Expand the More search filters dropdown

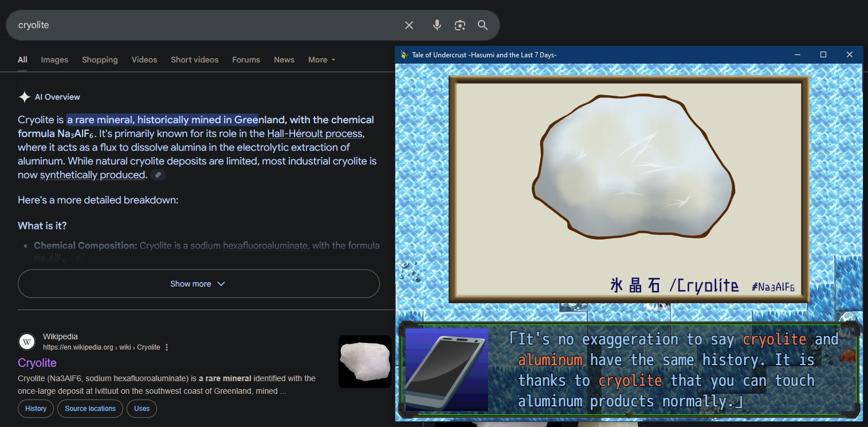[322, 60]
